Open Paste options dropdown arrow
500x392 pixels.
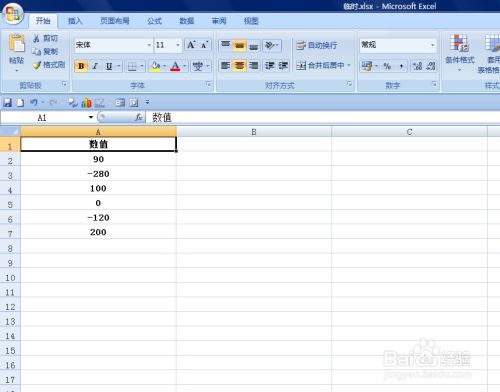(x=17, y=71)
